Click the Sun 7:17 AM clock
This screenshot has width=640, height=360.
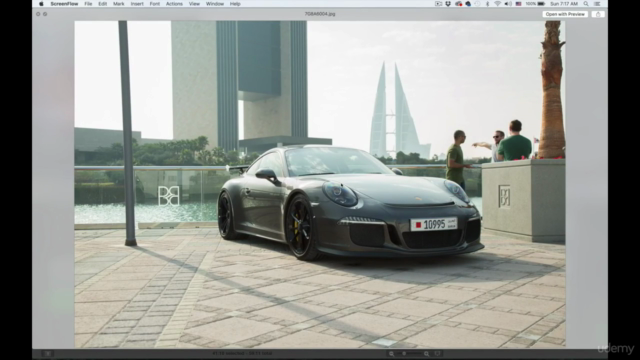[564, 4]
